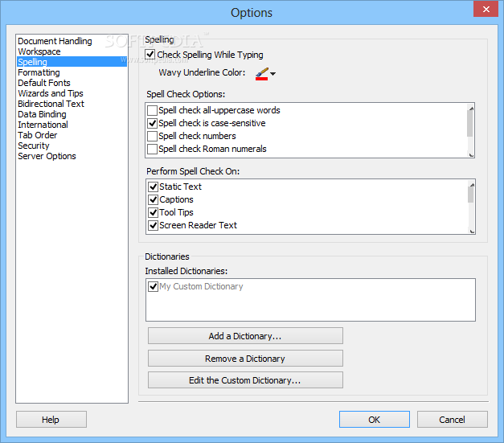Click Edit the Custom Dictionary button
The width and height of the screenshot is (504, 443).
pyautogui.click(x=245, y=380)
